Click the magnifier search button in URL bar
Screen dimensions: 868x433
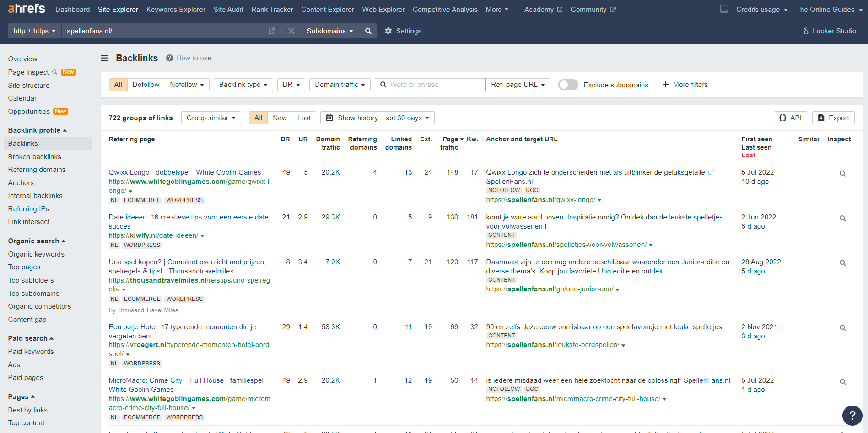pos(368,31)
